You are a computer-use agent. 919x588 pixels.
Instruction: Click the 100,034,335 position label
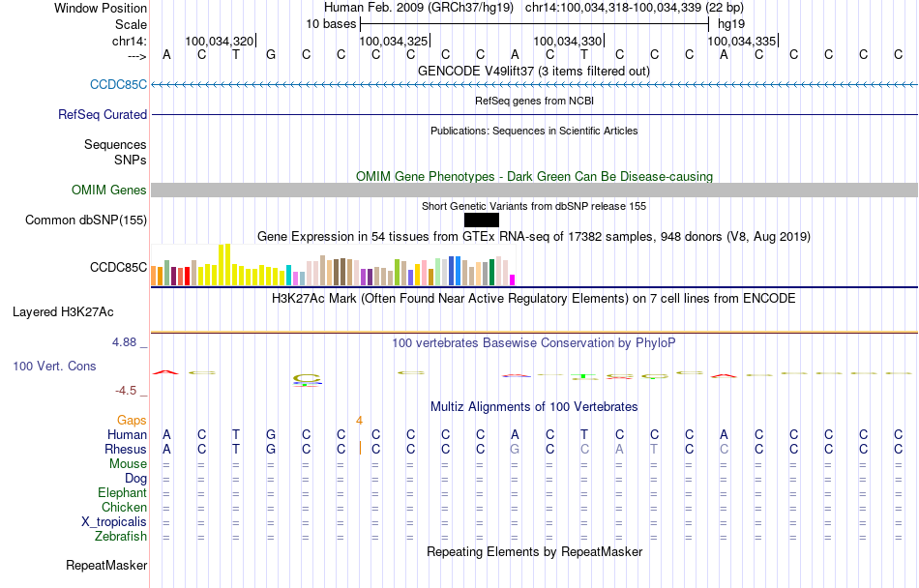741,41
